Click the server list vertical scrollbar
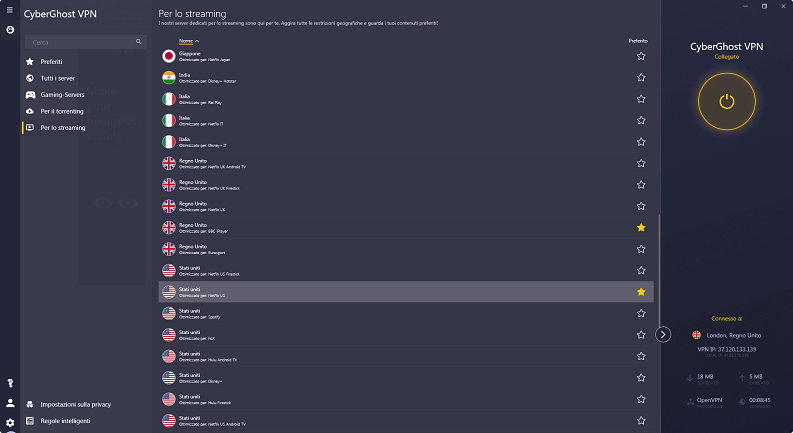The height and width of the screenshot is (433, 793). point(659,273)
